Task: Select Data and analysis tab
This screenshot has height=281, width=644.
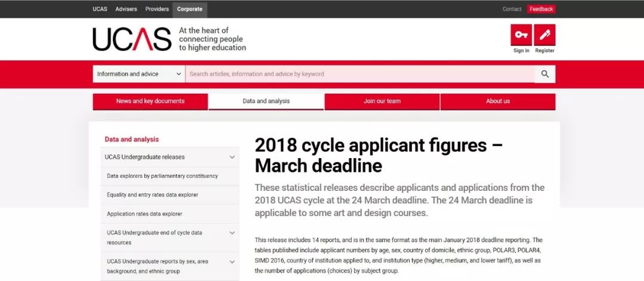Action: point(266,101)
